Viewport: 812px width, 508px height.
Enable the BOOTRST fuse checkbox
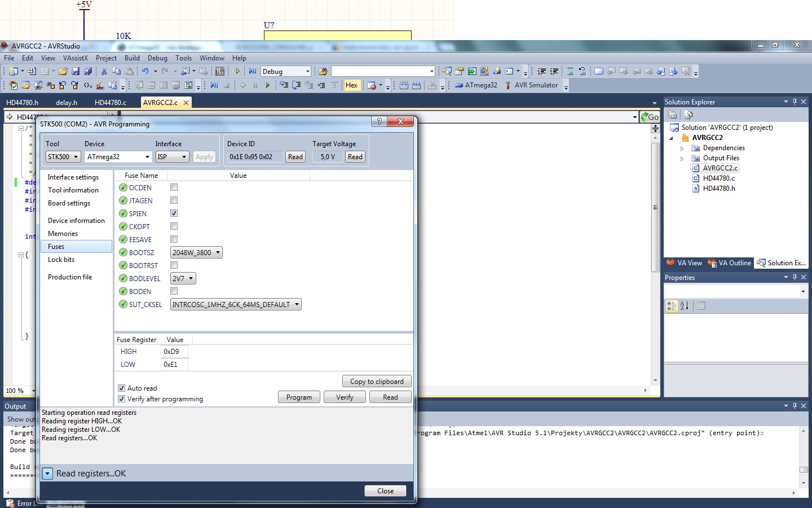pos(174,265)
